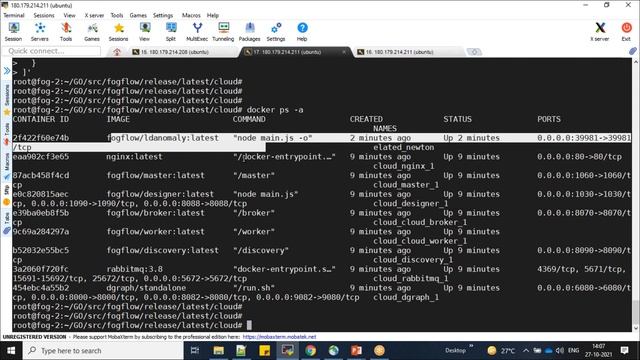This screenshot has height=360, width=640.
Task: Click the dgraph/standalone image text
Action: tap(146, 288)
